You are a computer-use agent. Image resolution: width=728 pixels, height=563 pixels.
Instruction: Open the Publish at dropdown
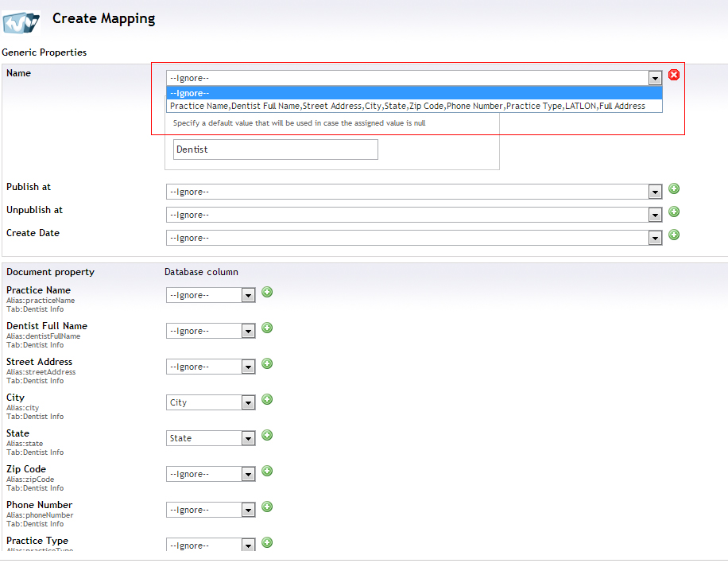click(413, 192)
